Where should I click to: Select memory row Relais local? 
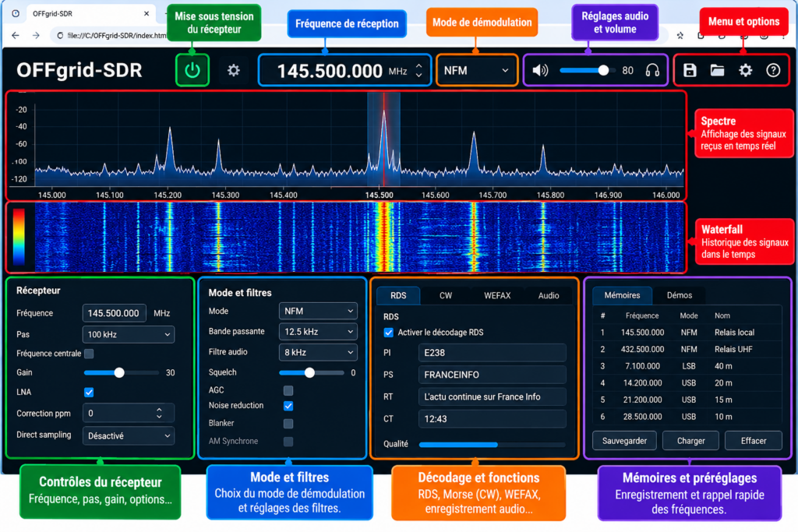pyautogui.click(x=687, y=333)
